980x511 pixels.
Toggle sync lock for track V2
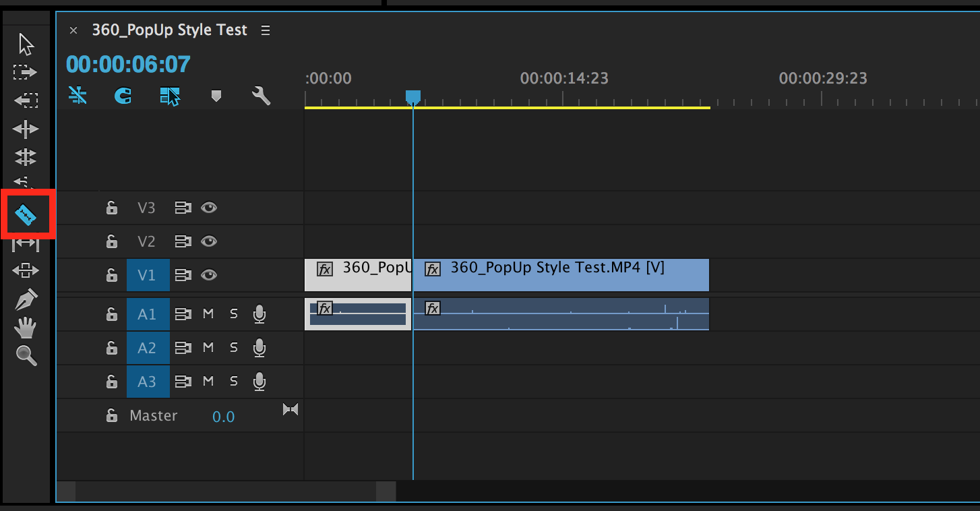point(183,241)
